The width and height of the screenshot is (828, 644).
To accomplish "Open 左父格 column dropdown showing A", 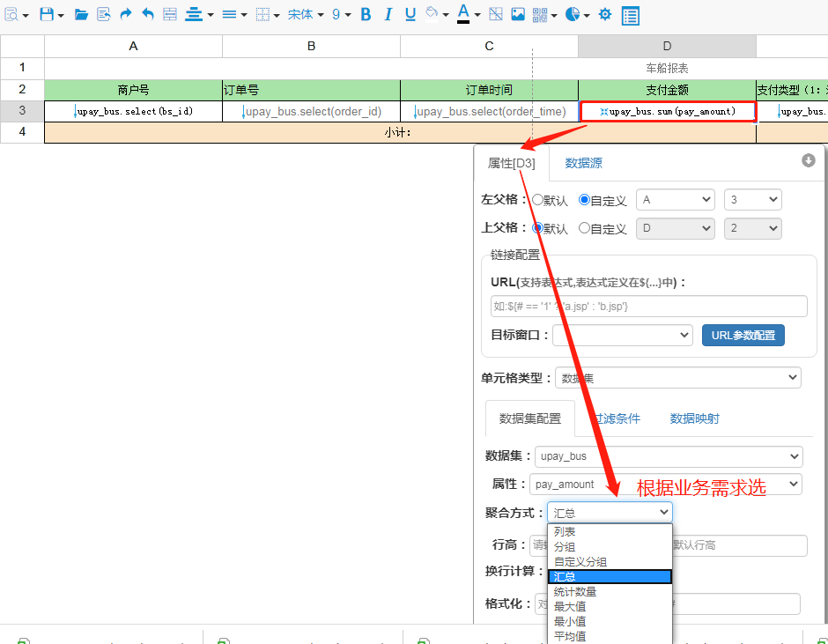I will (676, 200).
